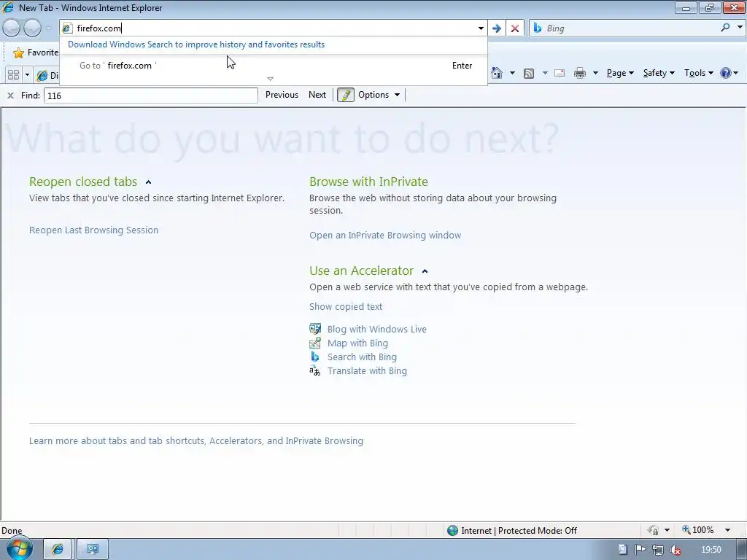Click Search with Bing accelerator
The image size is (747, 560).
pos(362,357)
